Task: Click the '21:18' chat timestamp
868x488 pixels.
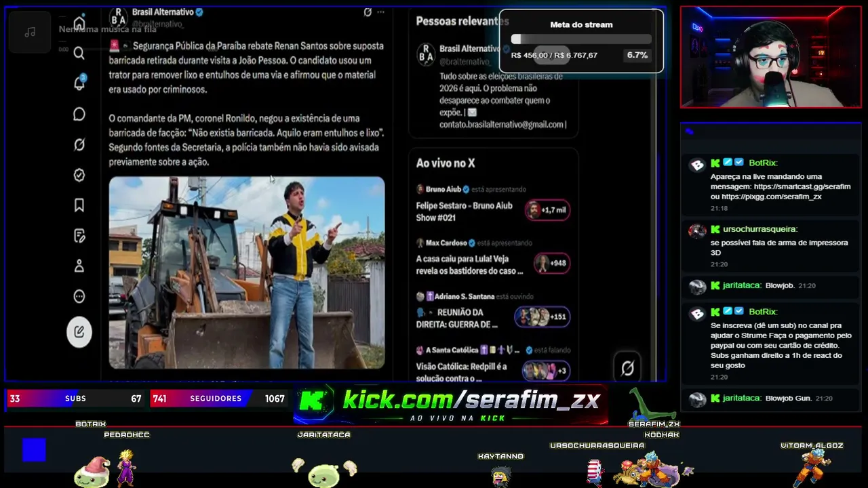Action: (x=719, y=208)
